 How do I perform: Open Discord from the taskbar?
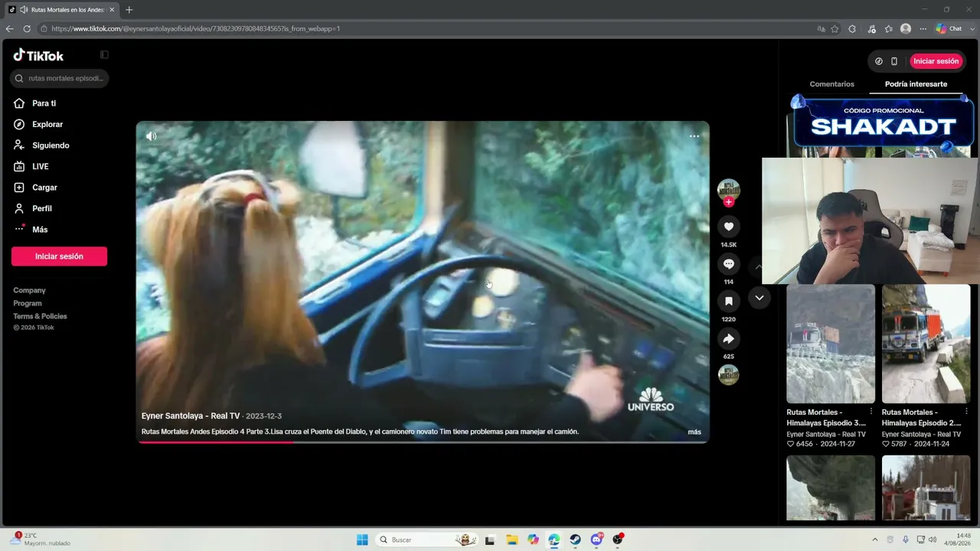coord(596,540)
